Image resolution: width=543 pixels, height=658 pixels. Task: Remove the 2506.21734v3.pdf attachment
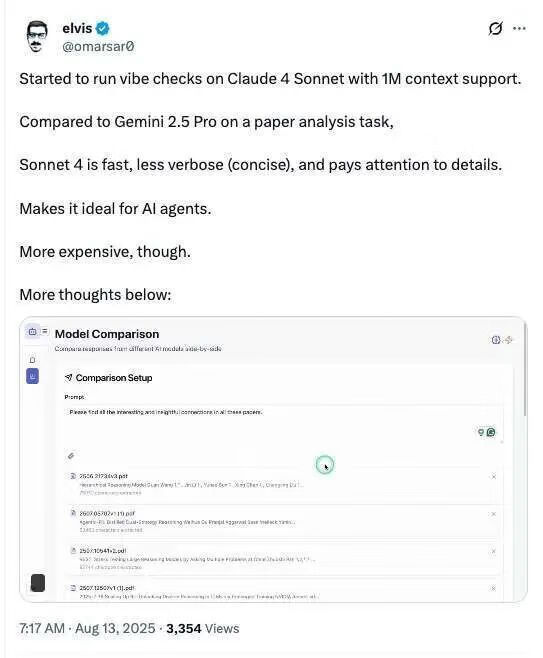click(x=493, y=476)
